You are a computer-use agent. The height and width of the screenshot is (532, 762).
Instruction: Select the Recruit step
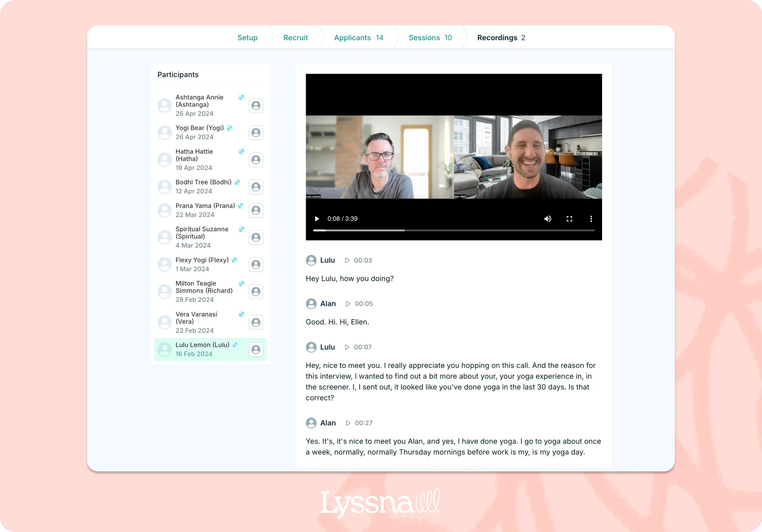(295, 37)
